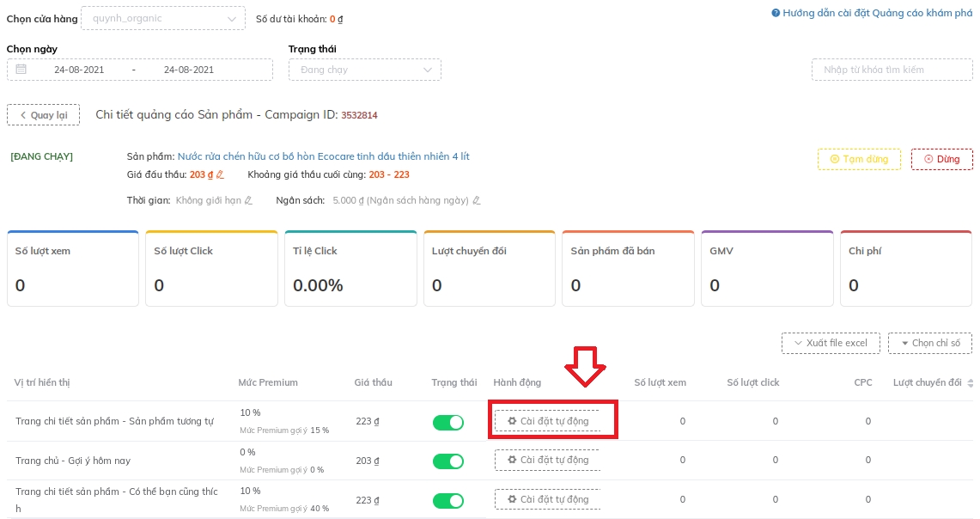Open the Chọn chỉ số dropdown
The image size is (980, 519).
pos(930,343)
